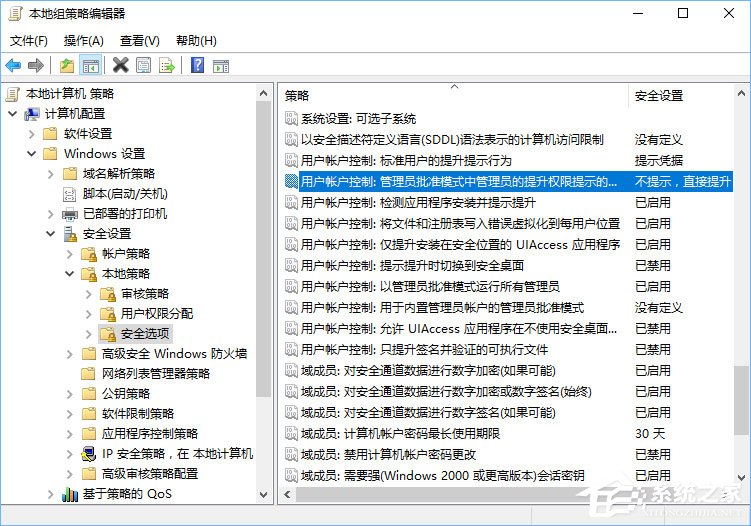Expand the 用户权限分配 node
The width and height of the screenshot is (751, 526).
tap(89, 314)
